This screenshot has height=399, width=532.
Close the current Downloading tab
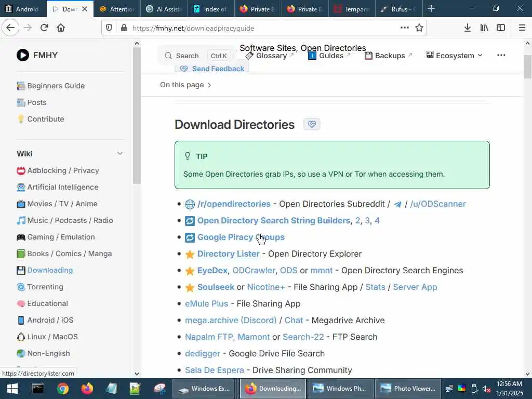click(x=85, y=9)
